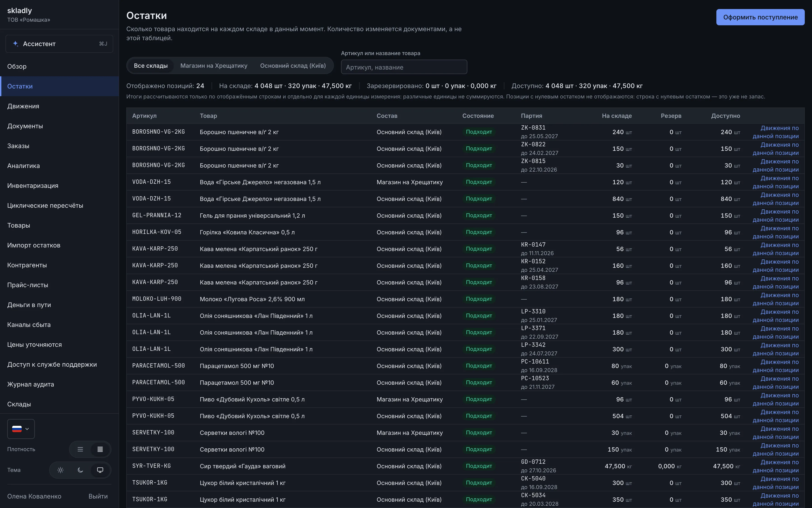Viewport: 812px width, 508px height.
Task: Open movements link for SYR-TVER-KG row
Action: click(775, 466)
